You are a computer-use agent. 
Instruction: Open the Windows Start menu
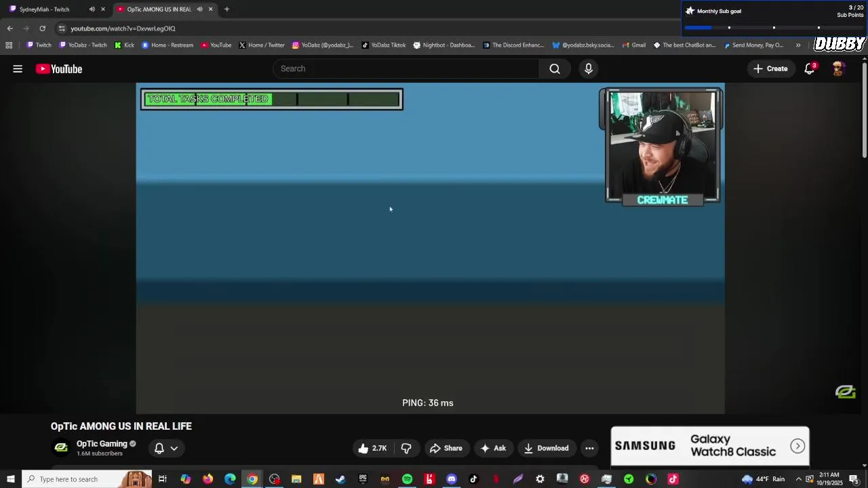coord(10,479)
